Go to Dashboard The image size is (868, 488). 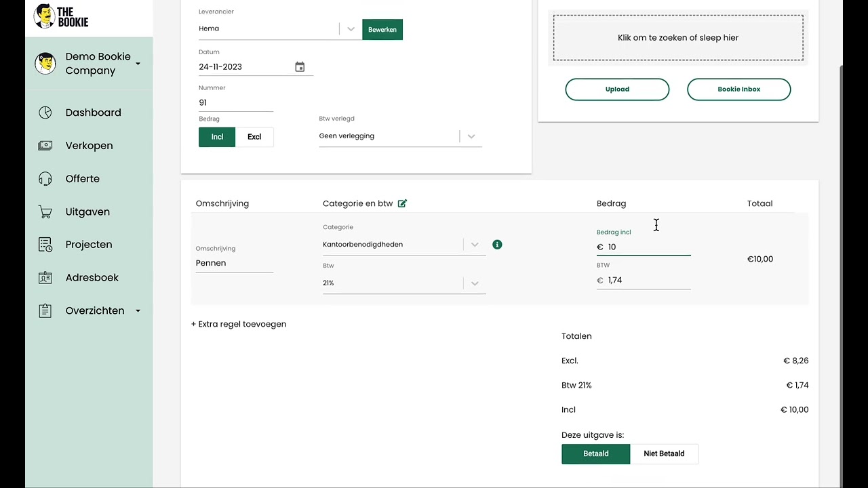click(94, 113)
